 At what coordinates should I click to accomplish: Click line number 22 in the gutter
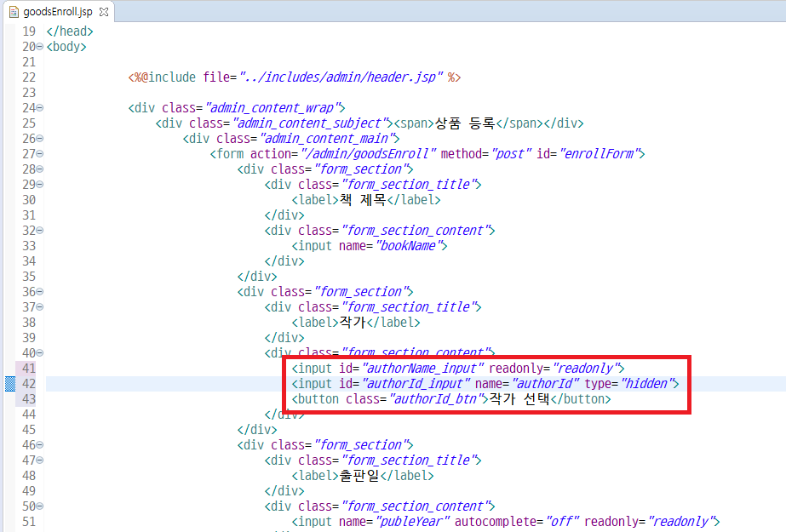(x=29, y=77)
